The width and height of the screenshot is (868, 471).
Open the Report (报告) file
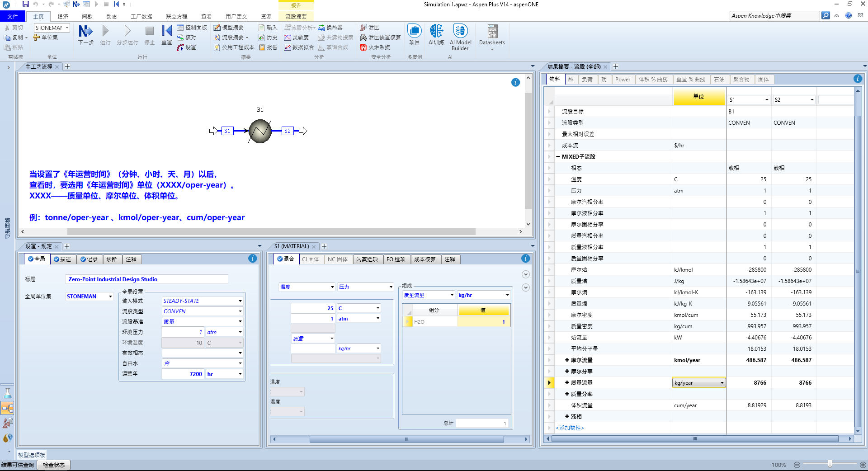[268, 47]
